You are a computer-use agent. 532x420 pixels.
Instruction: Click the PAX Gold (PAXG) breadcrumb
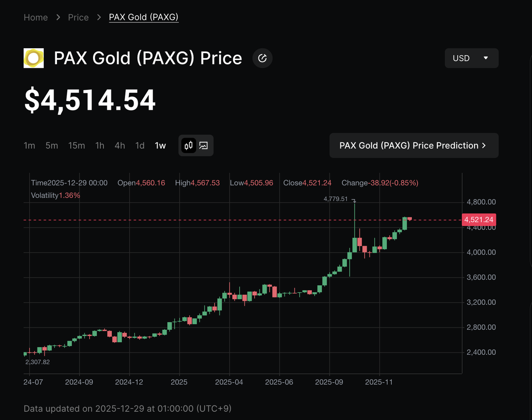pos(143,17)
